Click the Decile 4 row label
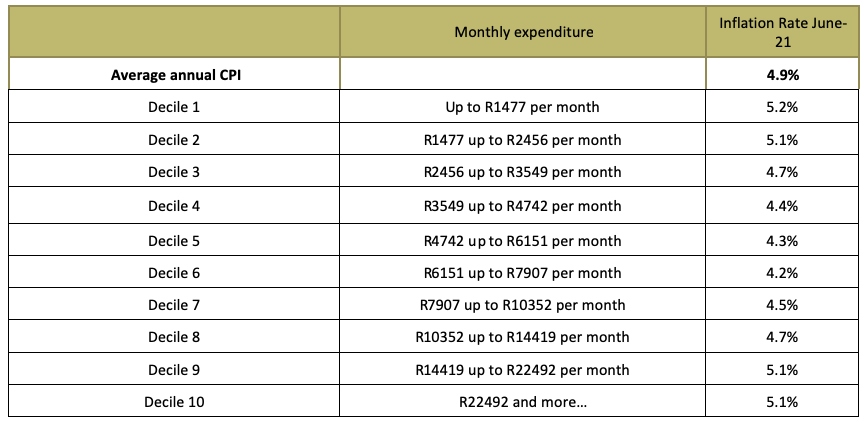Image resolution: width=867 pixels, height=423 pixels. pyautogui.click(x=174, y=206)
